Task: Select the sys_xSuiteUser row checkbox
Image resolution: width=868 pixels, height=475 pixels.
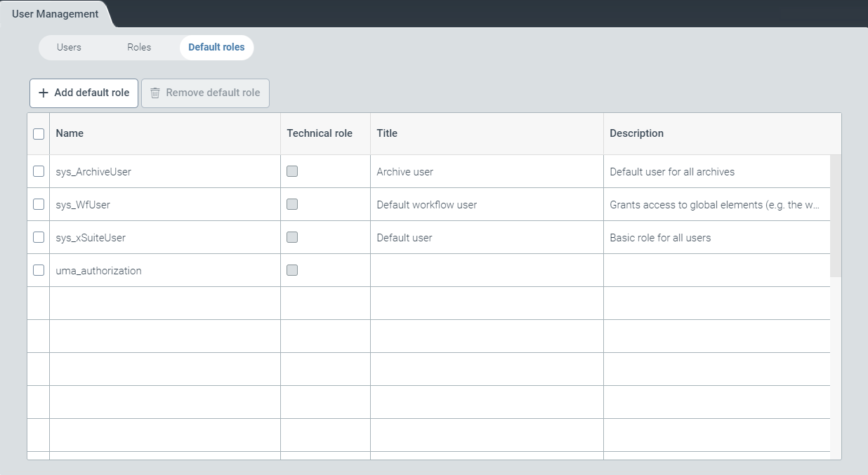Action: (39, 237)
